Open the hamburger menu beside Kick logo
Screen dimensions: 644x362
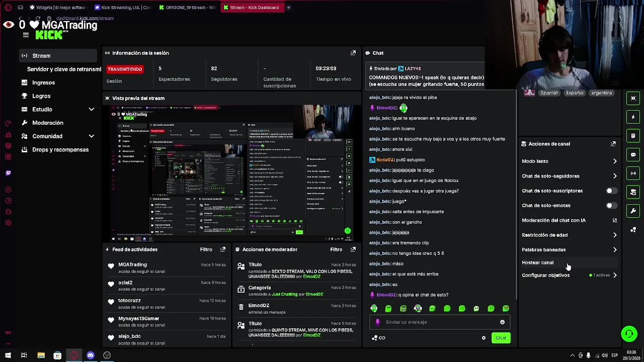26,35
